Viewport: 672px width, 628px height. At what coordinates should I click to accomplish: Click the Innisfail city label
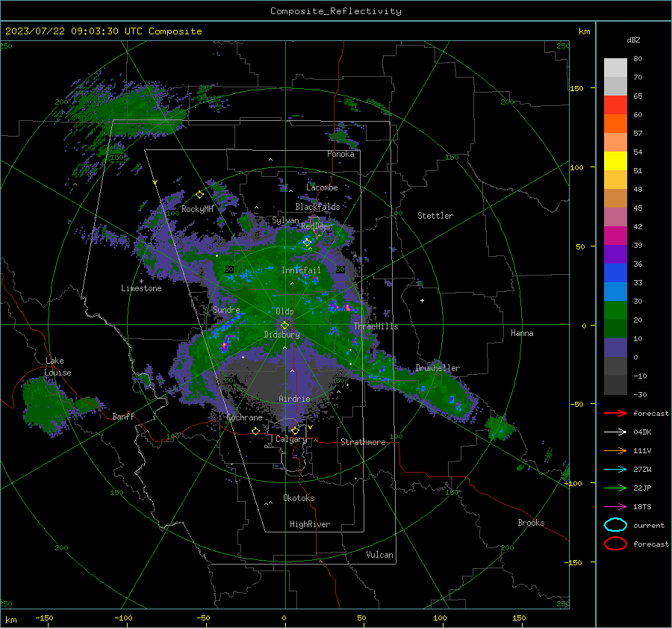coord(301,270)
